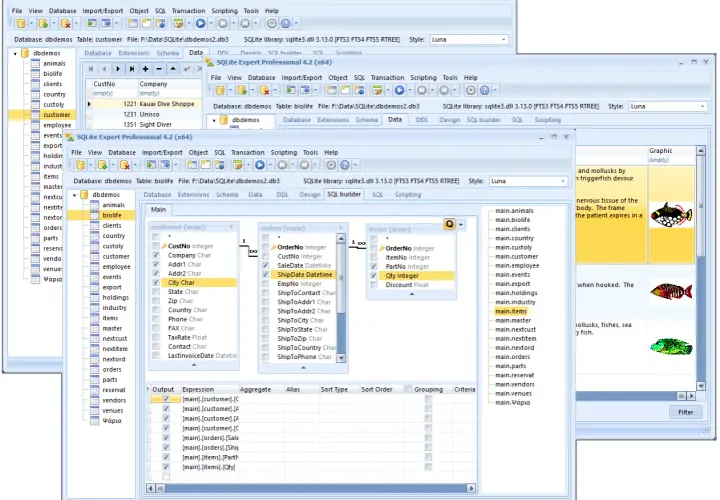Click the open database icon in SQL builder window toolbar
Screen dimensions: 720x500
click(80, 165)
